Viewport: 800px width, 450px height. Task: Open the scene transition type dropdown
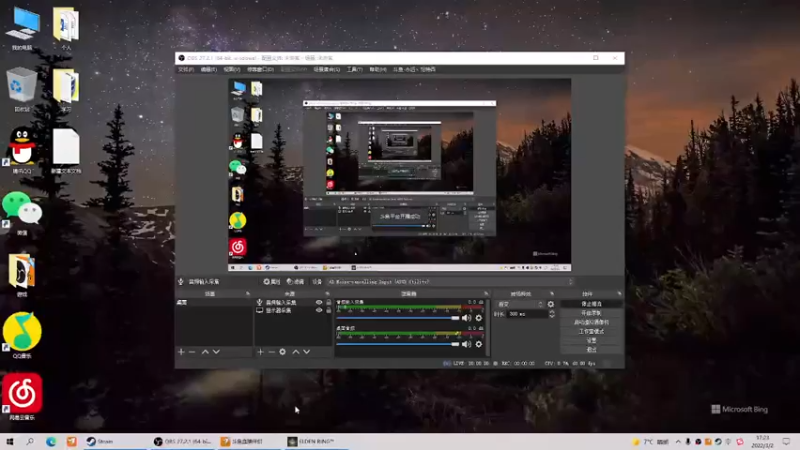520,304
